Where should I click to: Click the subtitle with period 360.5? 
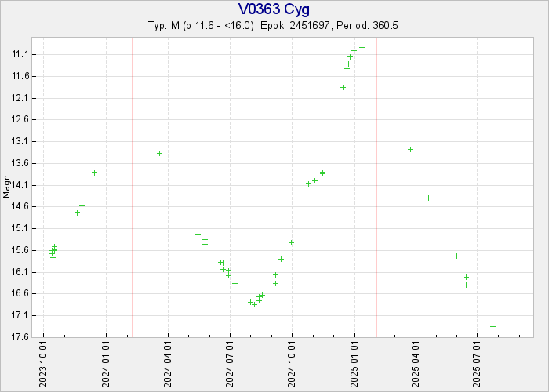[274, 26]
